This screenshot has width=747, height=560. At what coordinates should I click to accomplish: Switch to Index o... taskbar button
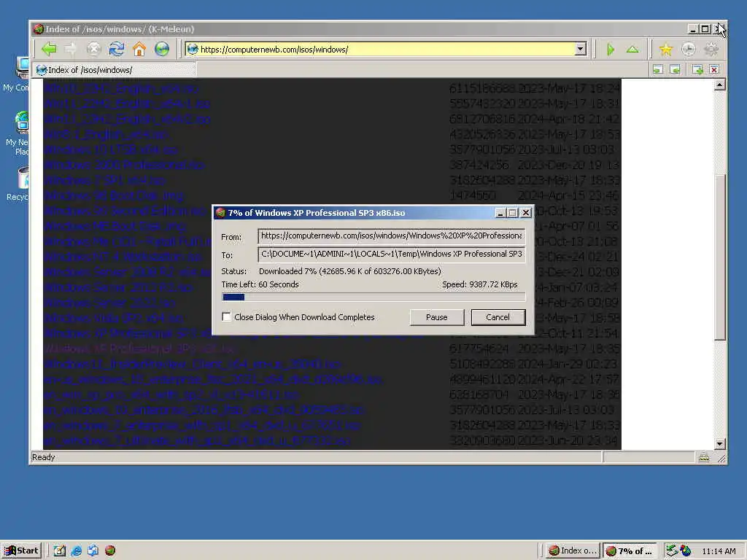572,551
